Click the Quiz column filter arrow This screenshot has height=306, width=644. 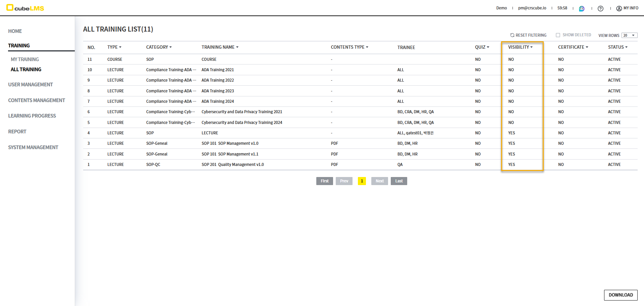tap(488, 47)
